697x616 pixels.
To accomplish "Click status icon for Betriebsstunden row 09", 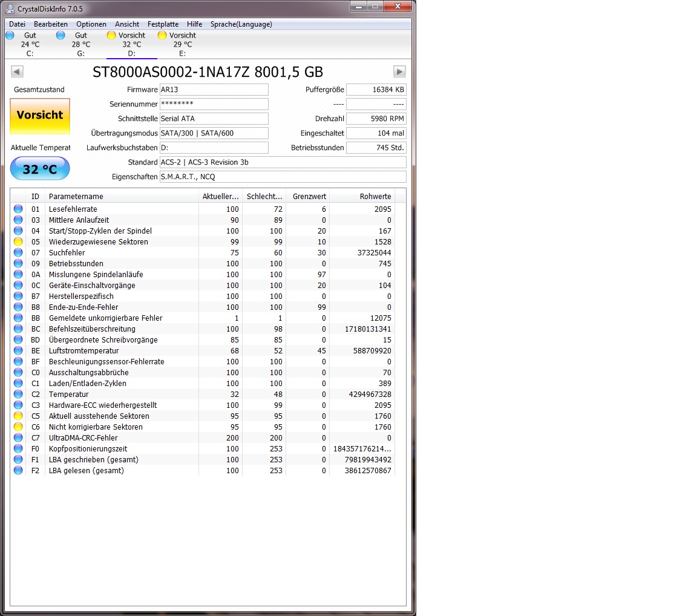I will click(18, 263).
